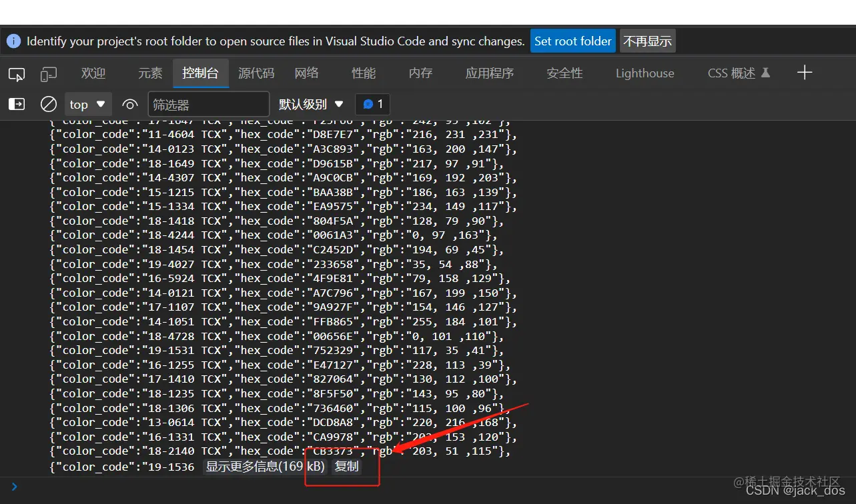Viewport: 856px width, 504px height.
Task: Click console line with hex code FFB865
Action: click(284, 321)
